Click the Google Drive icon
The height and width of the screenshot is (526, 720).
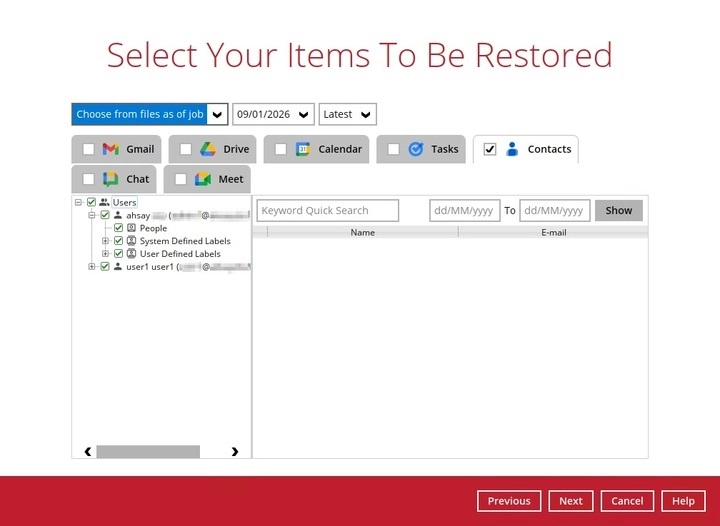[x=208, y=149]
